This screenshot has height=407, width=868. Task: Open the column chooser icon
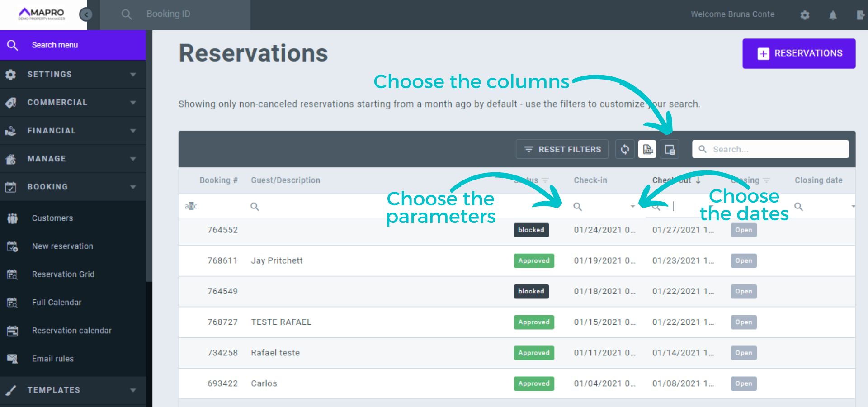[x=670, y=149]
